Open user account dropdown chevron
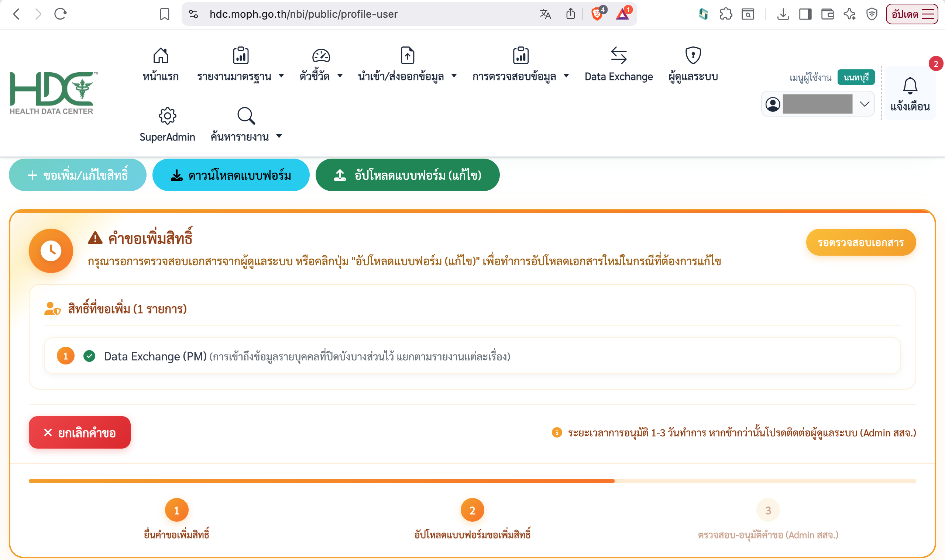This screenshot has height=560, width=945. (864, 104)
